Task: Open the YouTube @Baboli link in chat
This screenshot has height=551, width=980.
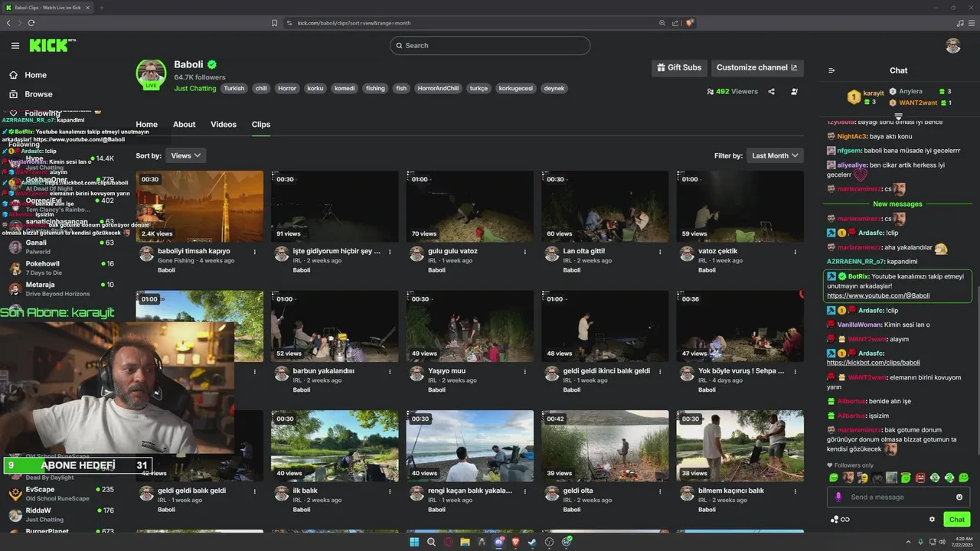Action: click(878, 295)
